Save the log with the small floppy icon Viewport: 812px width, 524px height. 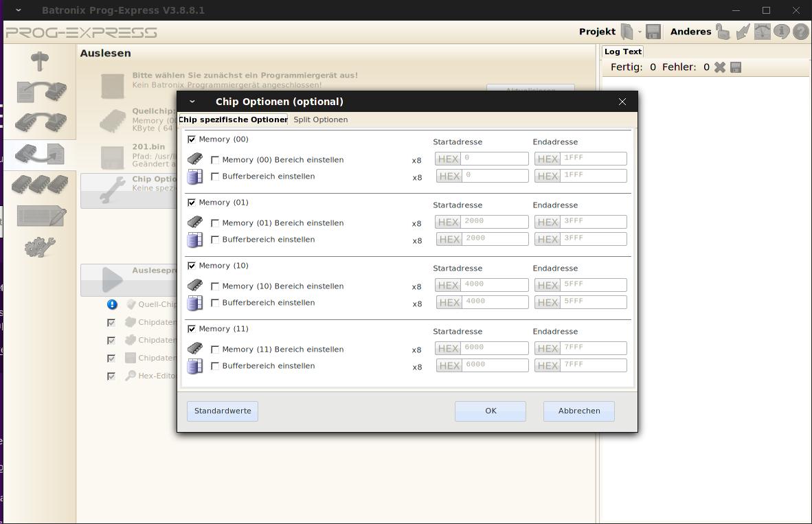(x=736, y=67)
